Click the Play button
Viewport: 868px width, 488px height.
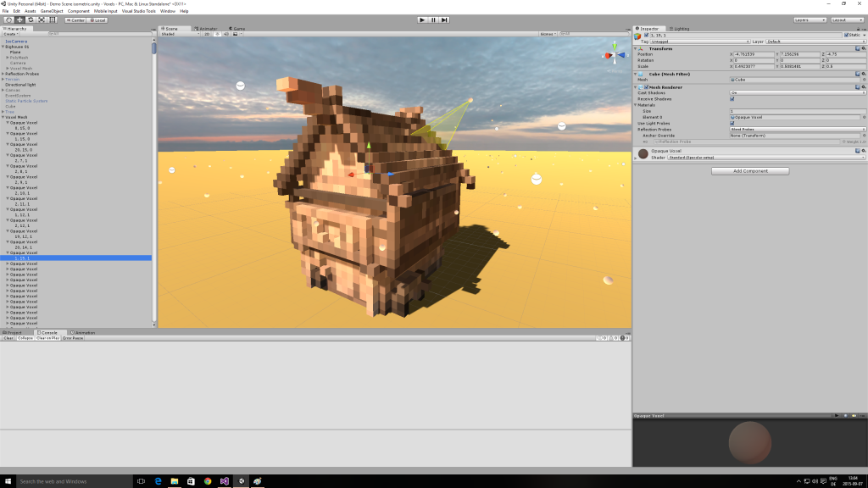422,20
